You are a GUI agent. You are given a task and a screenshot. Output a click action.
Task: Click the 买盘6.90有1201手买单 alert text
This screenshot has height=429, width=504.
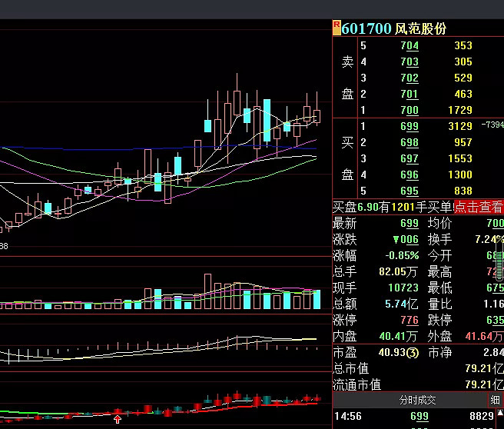tap(393, 207)
